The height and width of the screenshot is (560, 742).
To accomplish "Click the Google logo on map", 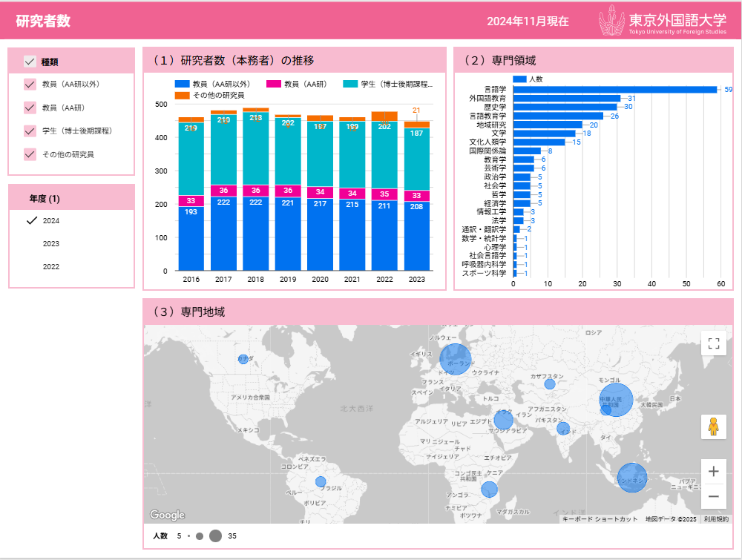I will [x=167, y=515].
